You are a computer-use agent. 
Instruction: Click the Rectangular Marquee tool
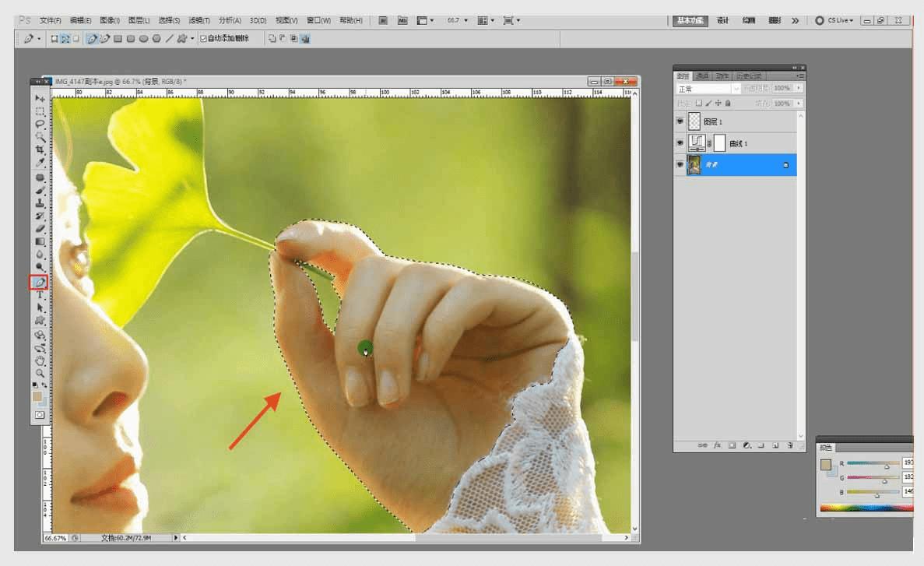[x=40, y=111]
